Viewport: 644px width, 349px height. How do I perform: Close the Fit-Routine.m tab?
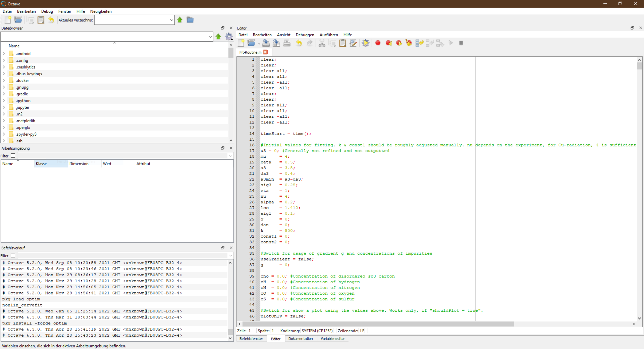coord(265,52)
